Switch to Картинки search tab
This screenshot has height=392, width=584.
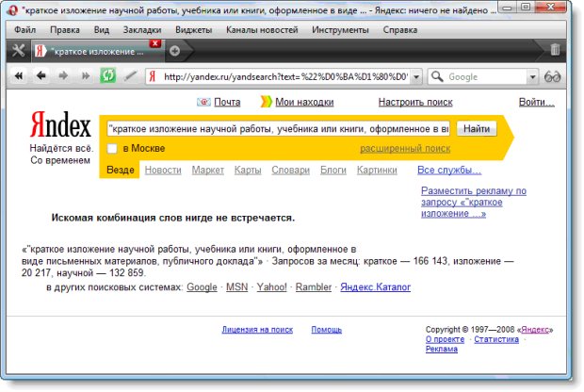(377, 170)
